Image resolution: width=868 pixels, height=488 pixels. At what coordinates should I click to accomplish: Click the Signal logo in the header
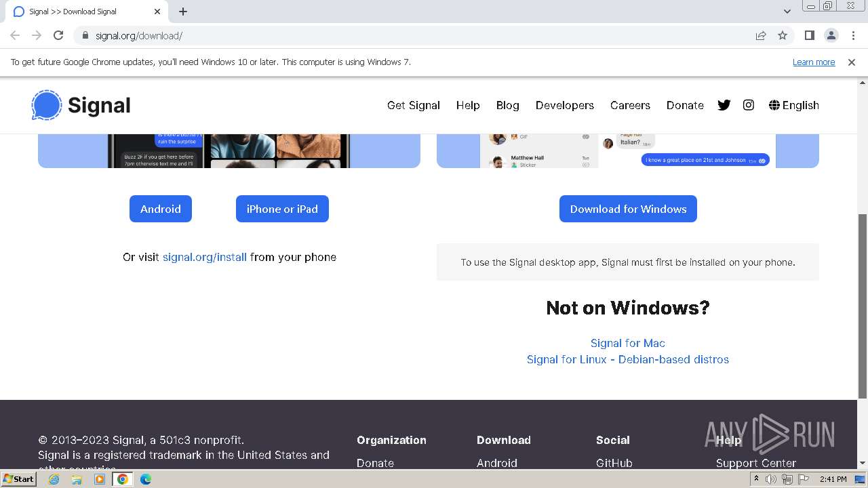(81, 105)
